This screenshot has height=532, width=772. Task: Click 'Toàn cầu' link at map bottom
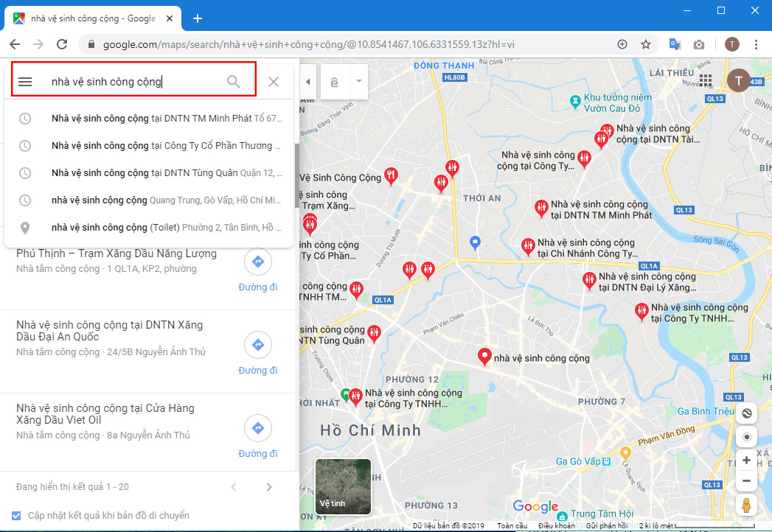point(512,525)
